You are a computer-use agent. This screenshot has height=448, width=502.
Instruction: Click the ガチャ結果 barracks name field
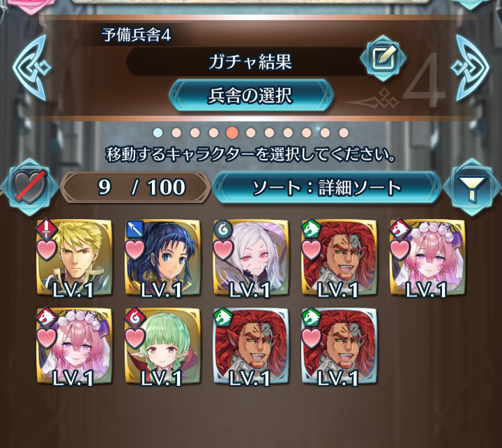tap(247, 61)
